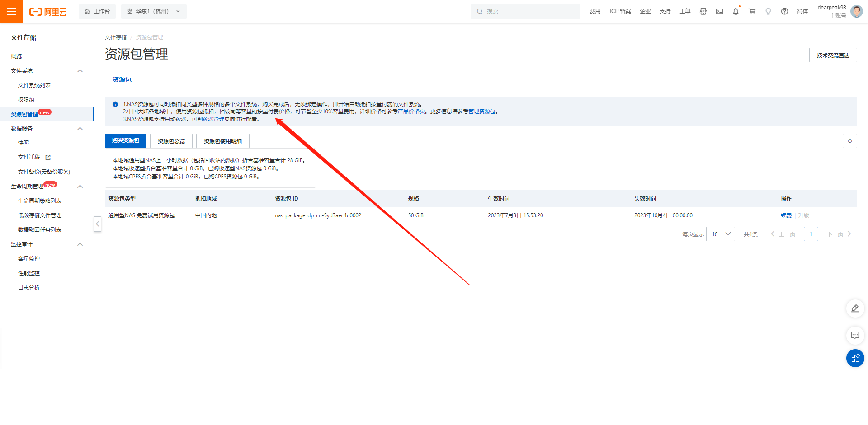Open the 支持 support menu
Viewport: 868px width, 425px height.
point(665,11)
